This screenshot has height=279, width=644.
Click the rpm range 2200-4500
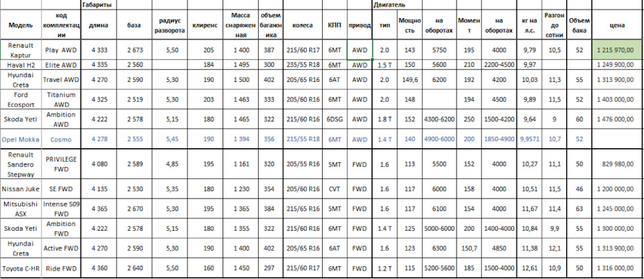click(499, 64)
